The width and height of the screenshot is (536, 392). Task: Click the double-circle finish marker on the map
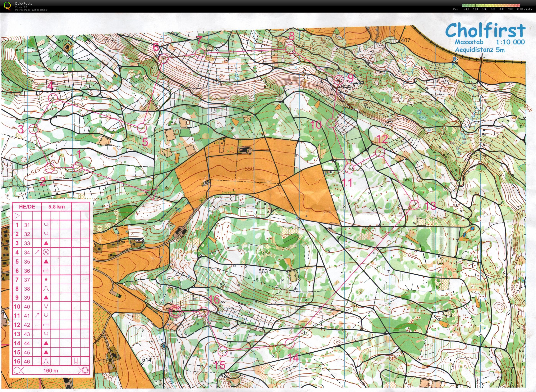click(176, 312)
